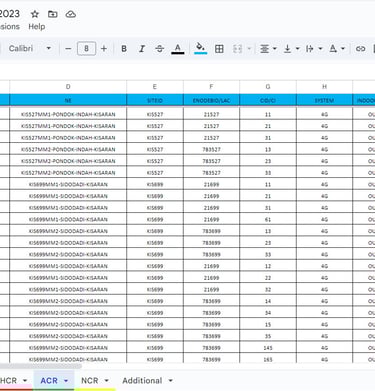The height and width of the screenshot is (391, 375).
Task: Expand merge cells options arrow
Action: point(249,49)
